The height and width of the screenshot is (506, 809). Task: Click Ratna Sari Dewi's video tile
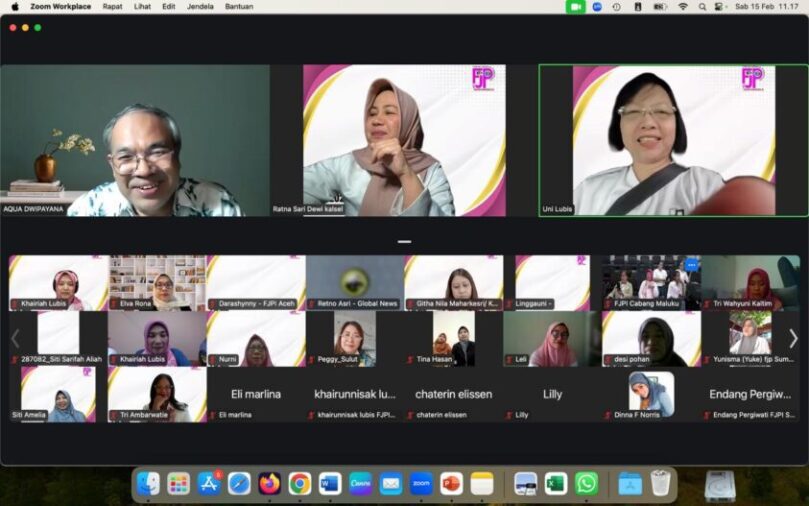pyautogui.click(x=404, y=140)
